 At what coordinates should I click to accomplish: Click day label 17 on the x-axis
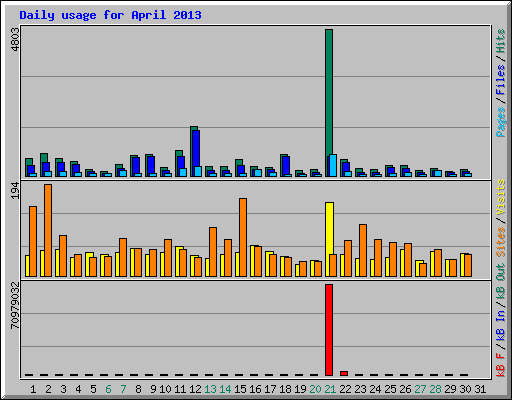(270, 389)
